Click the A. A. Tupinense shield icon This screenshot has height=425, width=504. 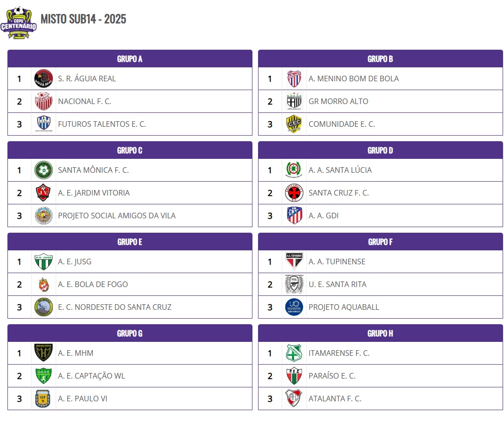[294, 261]
